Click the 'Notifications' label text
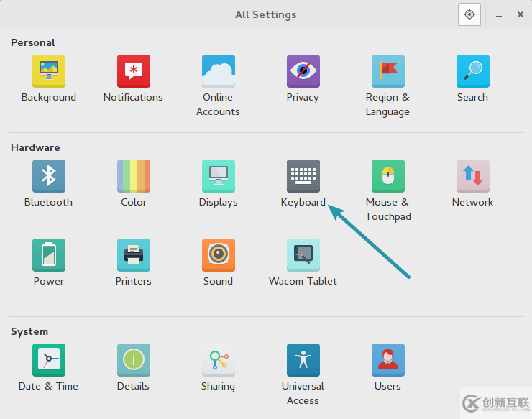 pyautogui.click(x=133, y=97)
